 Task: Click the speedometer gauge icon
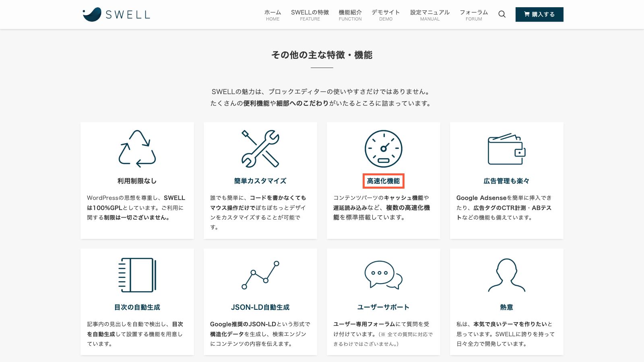click(384, 148)
